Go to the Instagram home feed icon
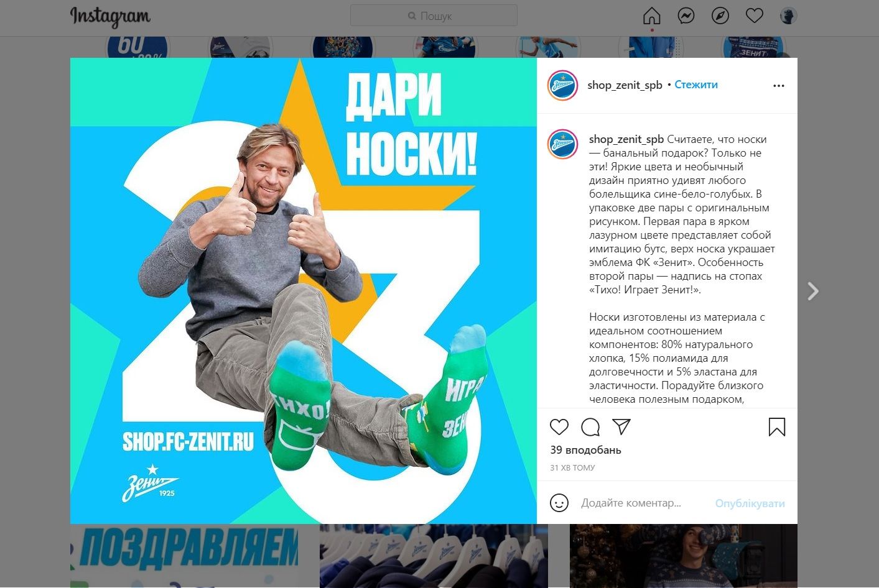Screen dimensions: 879x588 (x=651, y=16)
